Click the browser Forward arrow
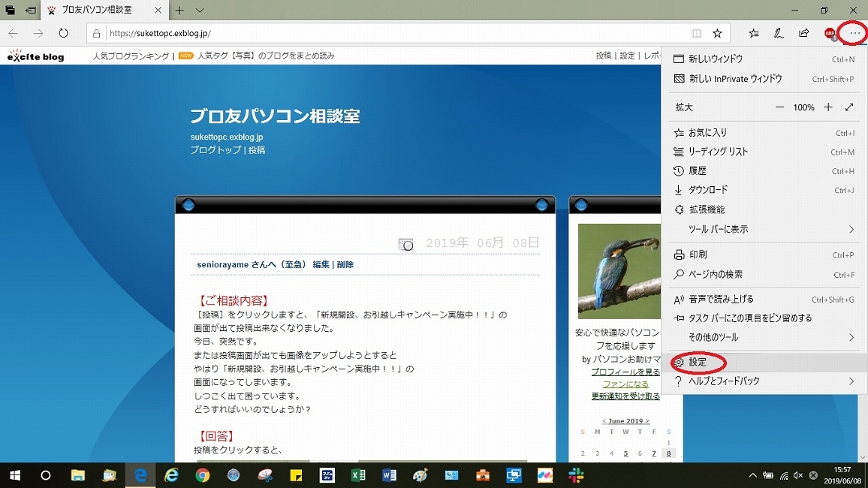 coord(38,33)
